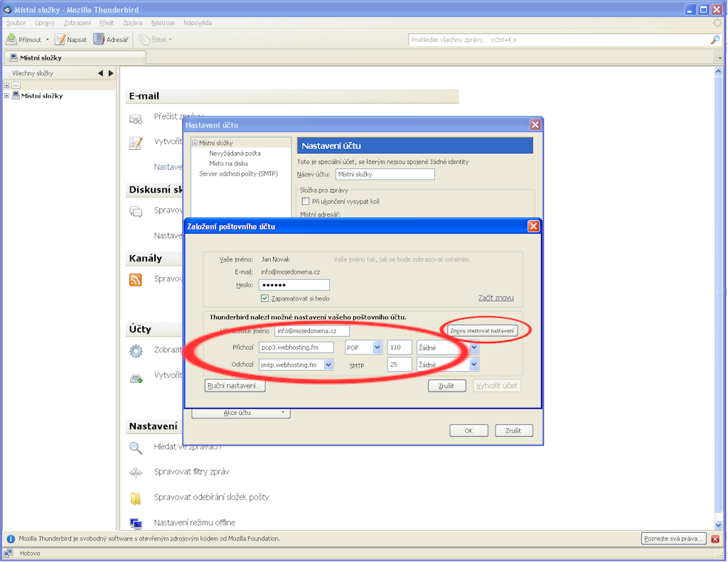The height and width of the screenshot is (562, 728).
Task: Click the search magnifier icon in the search box
Action: point(715,40)
